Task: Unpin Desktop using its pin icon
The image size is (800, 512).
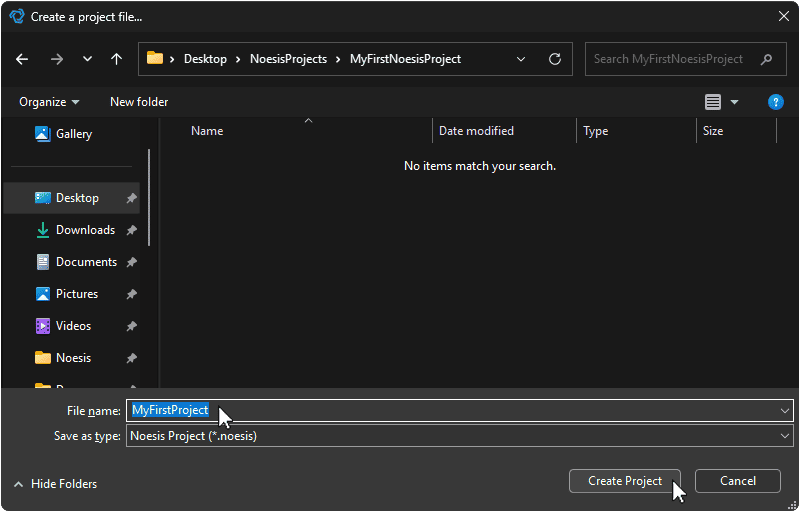Action: [x=131, y=198]
